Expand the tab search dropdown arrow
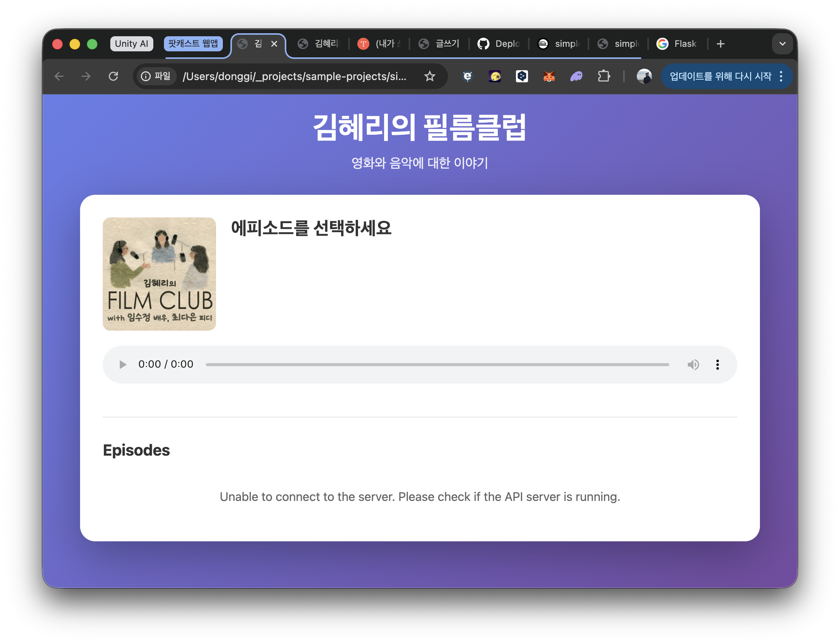Viewport: 840px width, 644px height. (782, 44)
